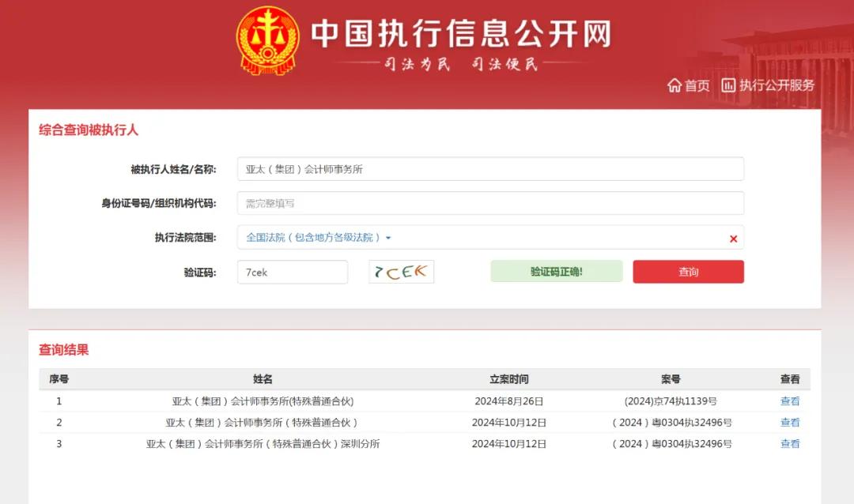The height and width of the screenshot is (504, 854).
Task: Click the 序号 column header
Action: pos(59,379)
